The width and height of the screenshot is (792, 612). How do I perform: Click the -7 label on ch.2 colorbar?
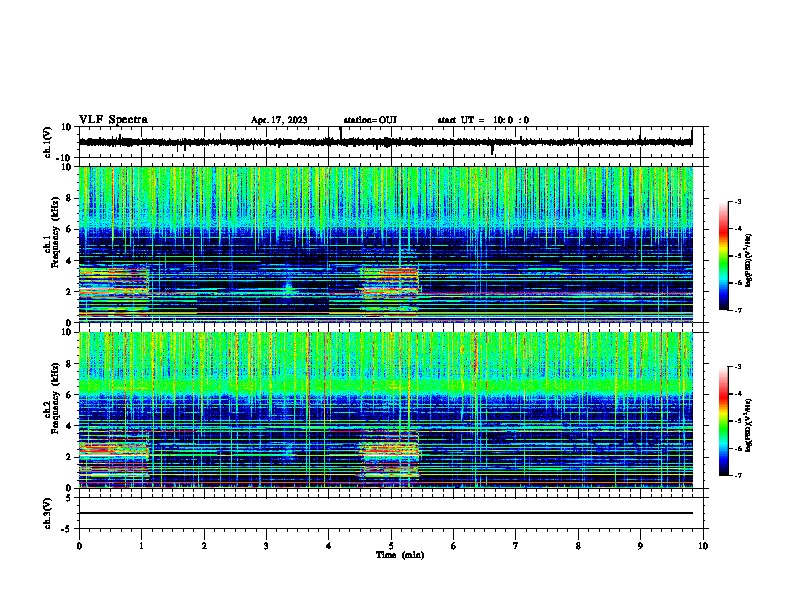pyautogui.click(x=737, y=476)
